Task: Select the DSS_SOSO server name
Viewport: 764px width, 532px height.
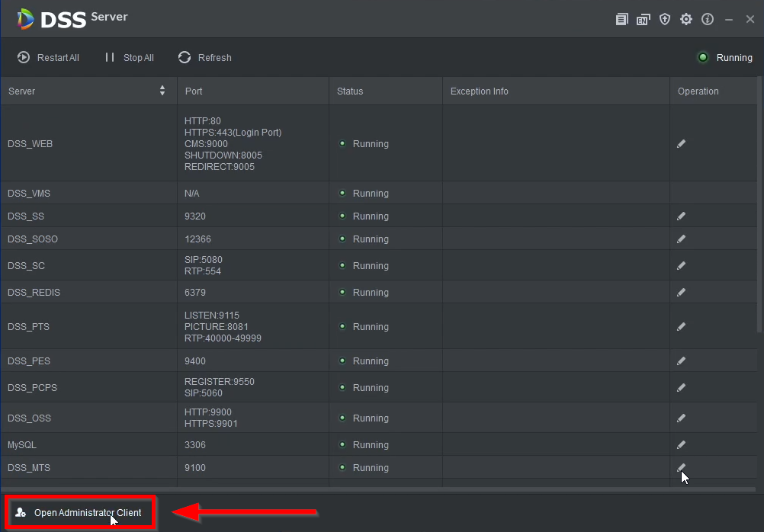Action: pos(33,239)
